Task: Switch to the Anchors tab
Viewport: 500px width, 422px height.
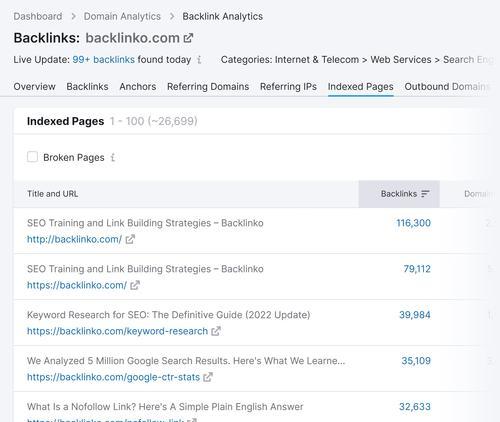Action: (x=138, y=87)
